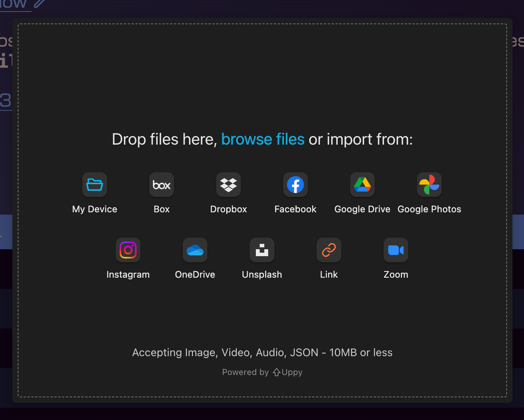Open the OneDrive cloud icon
The height and width of the screenshot is (420, 524).
pos(195,250)
